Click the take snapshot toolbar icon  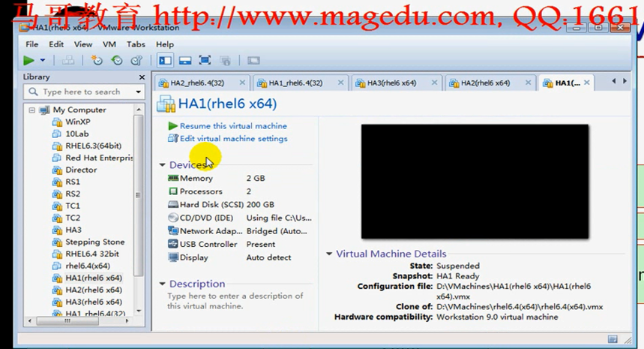click(x=97, y=61)
